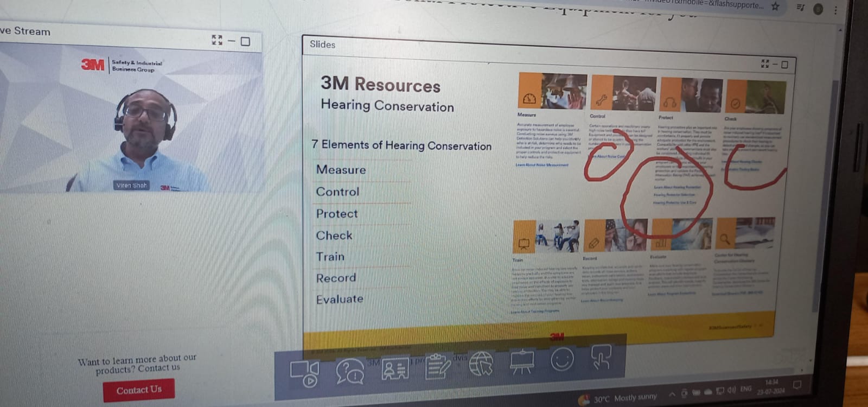Click the Train presentation image on slide

coord(546,237)
